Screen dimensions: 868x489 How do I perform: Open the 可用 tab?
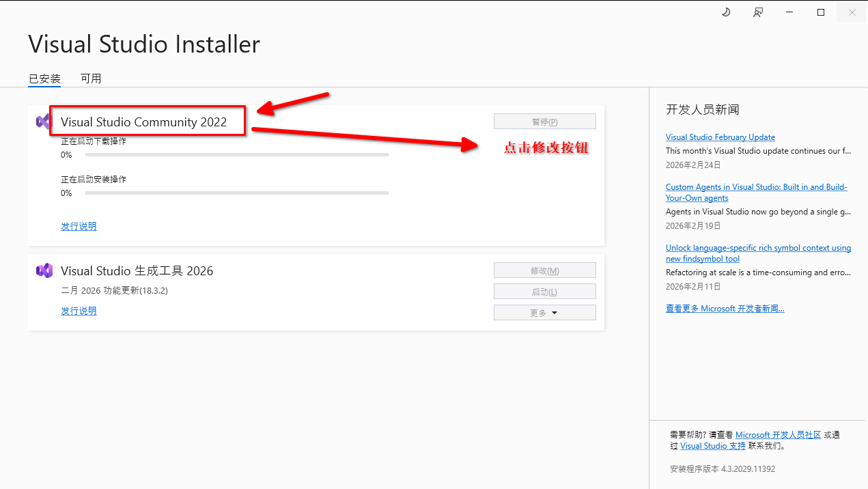(x=91, y=79)
